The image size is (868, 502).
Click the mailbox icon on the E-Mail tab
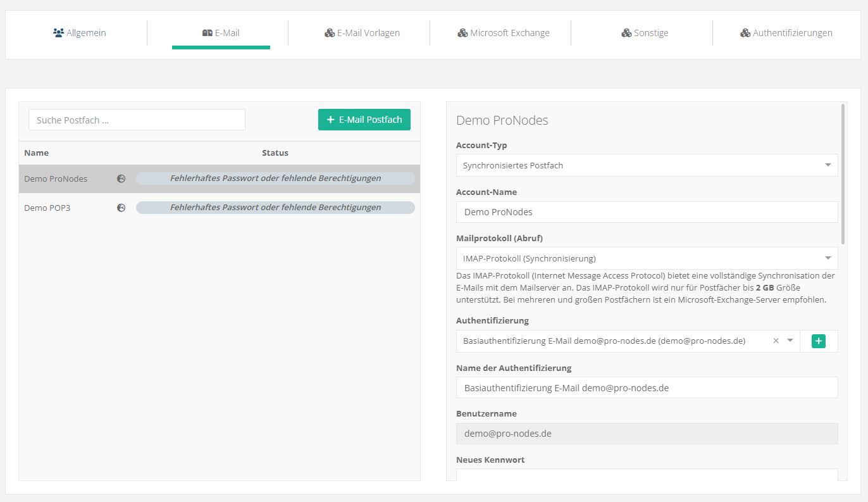207,33
